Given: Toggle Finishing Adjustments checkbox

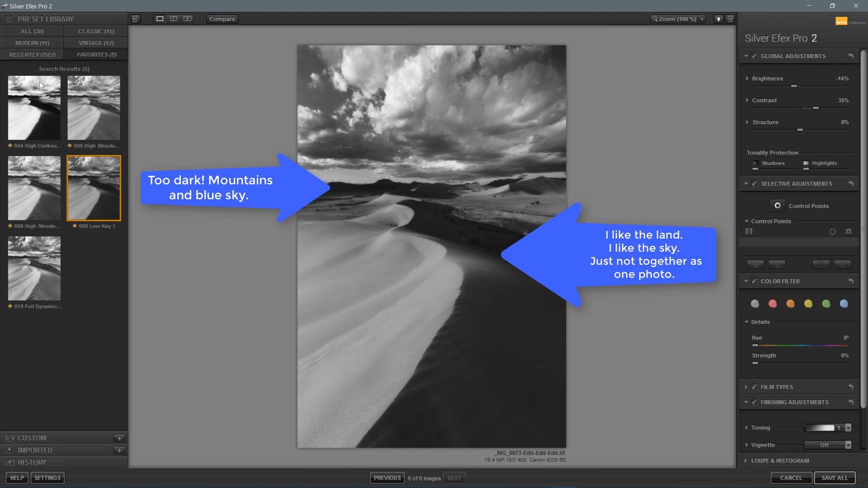Looking at the screenshot, I should coord(754,402).
